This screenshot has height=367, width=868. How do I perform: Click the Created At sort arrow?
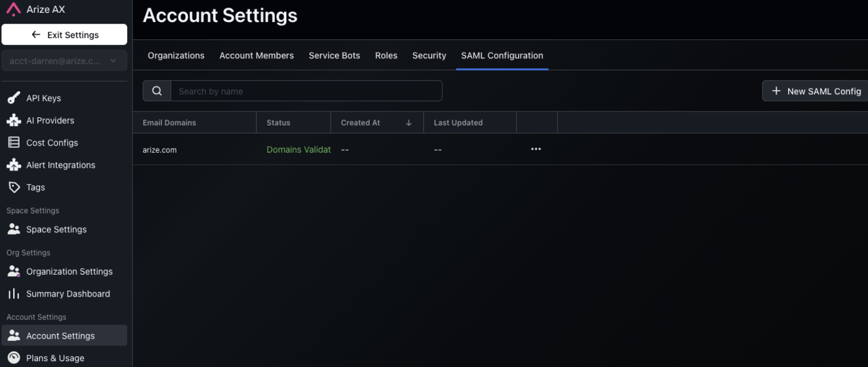pos(409,123)
